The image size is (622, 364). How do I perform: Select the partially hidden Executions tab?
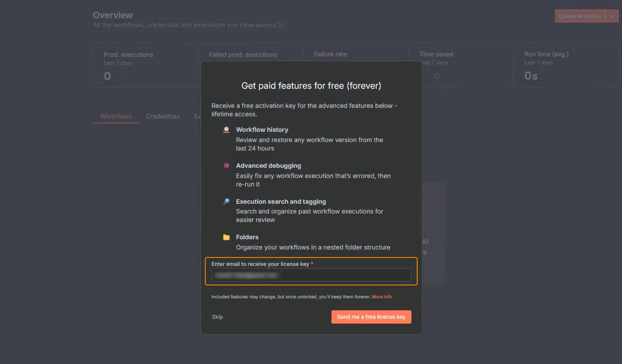197,116
